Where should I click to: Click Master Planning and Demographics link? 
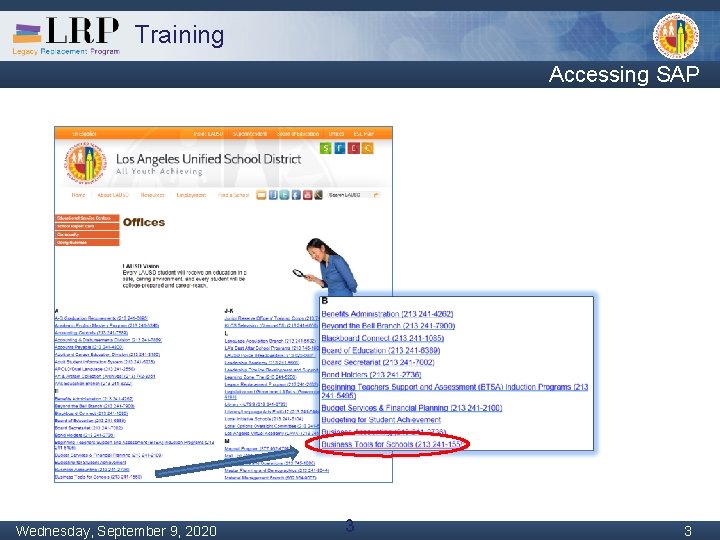tap(276, 470)
